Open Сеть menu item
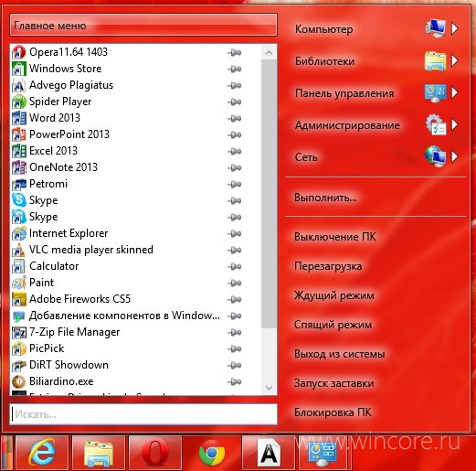Screen dimensions: 476x471 pos(306,157)
